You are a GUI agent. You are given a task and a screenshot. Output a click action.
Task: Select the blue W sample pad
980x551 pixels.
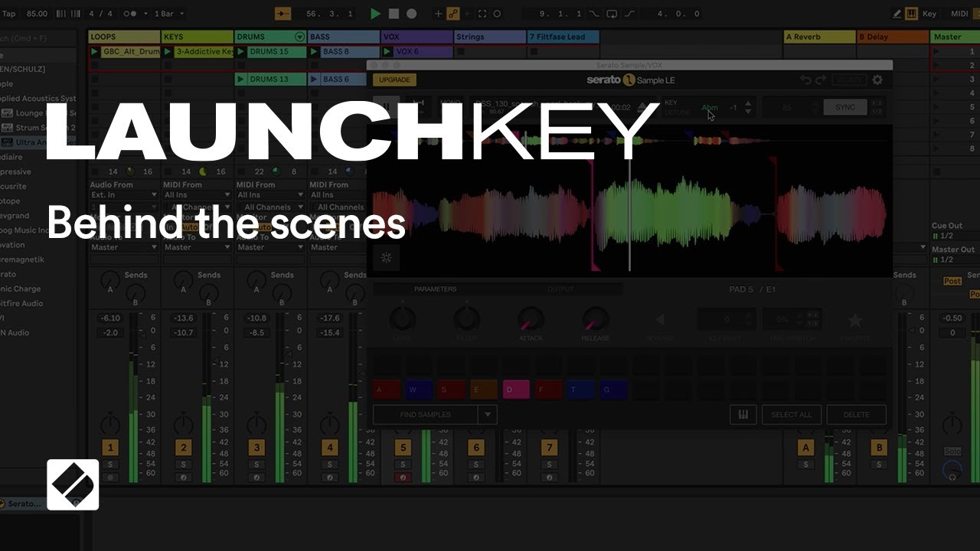coord(419,390)
